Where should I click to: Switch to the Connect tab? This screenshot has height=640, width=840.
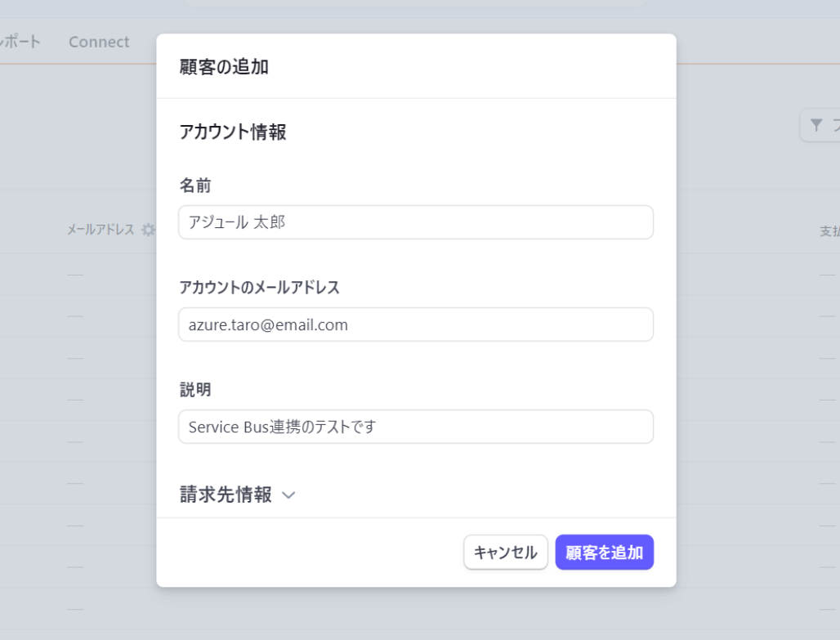click(x=98, y=41)
